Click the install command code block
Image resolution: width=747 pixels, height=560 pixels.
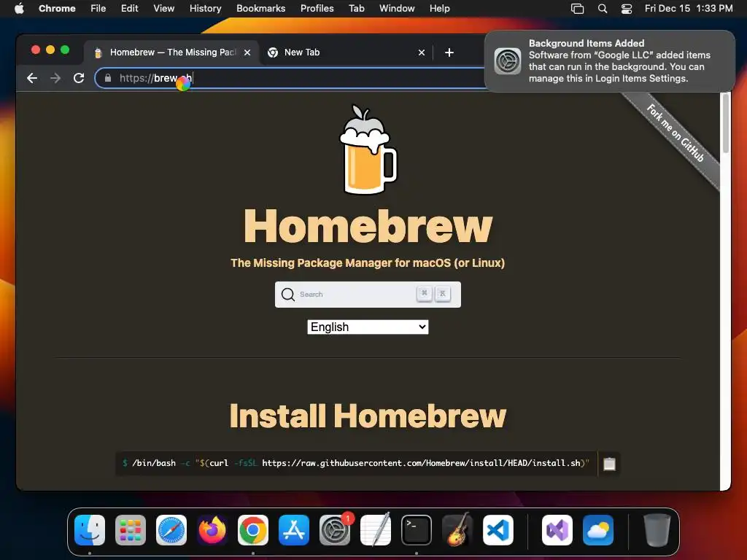click(356, 463)
